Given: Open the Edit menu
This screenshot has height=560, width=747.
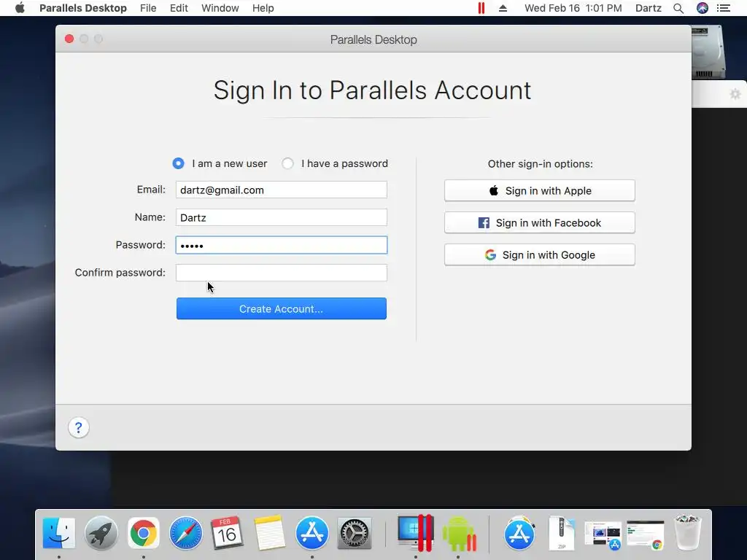Looking at the screenshot, I should [x=179, y=8].
